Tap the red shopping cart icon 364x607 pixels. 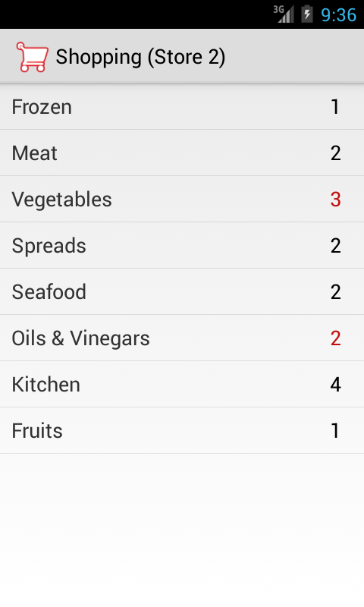click(x=33, y=58)
